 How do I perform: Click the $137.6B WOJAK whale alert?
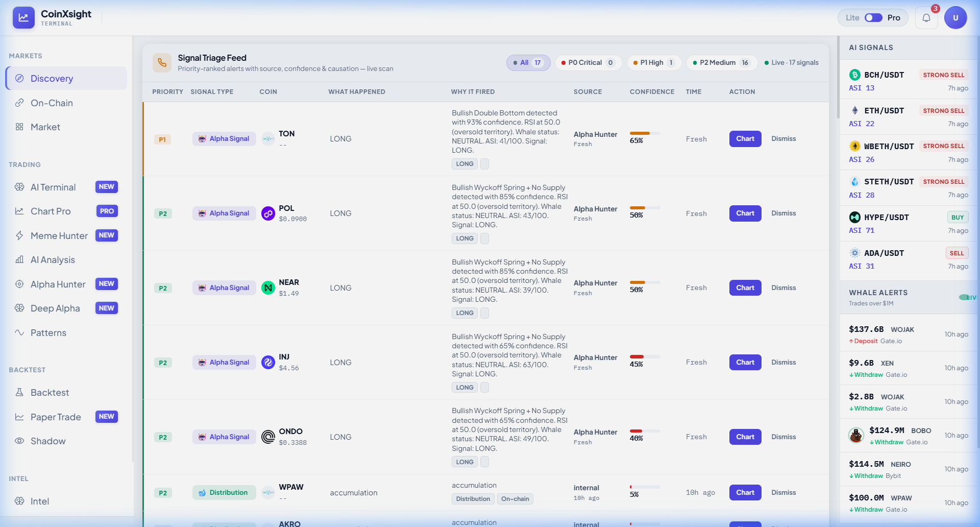[x=909, y=334]
